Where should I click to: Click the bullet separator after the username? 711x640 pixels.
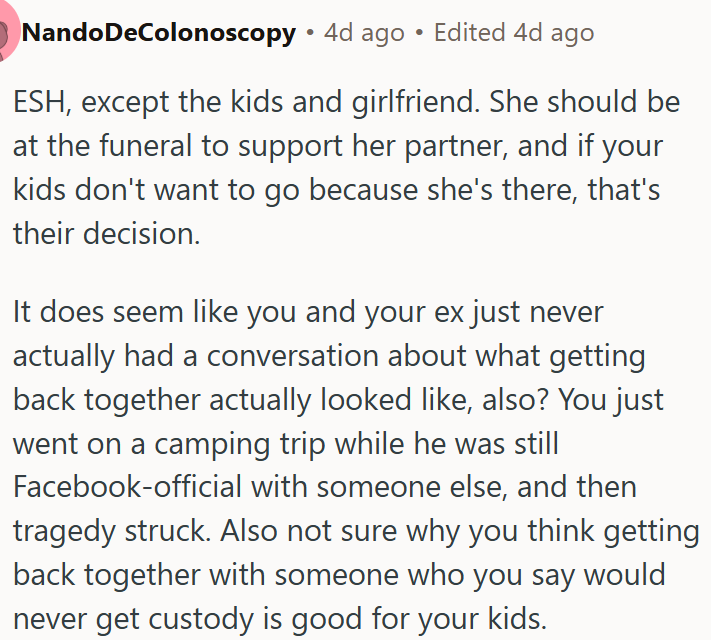[x=310, y=33]
